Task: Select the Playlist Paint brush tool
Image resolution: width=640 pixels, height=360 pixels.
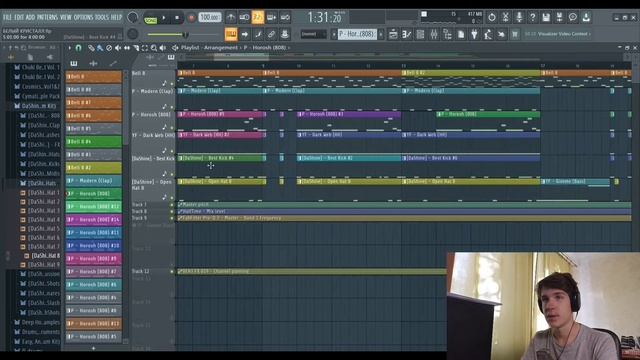Action: (x=100, y=48)
